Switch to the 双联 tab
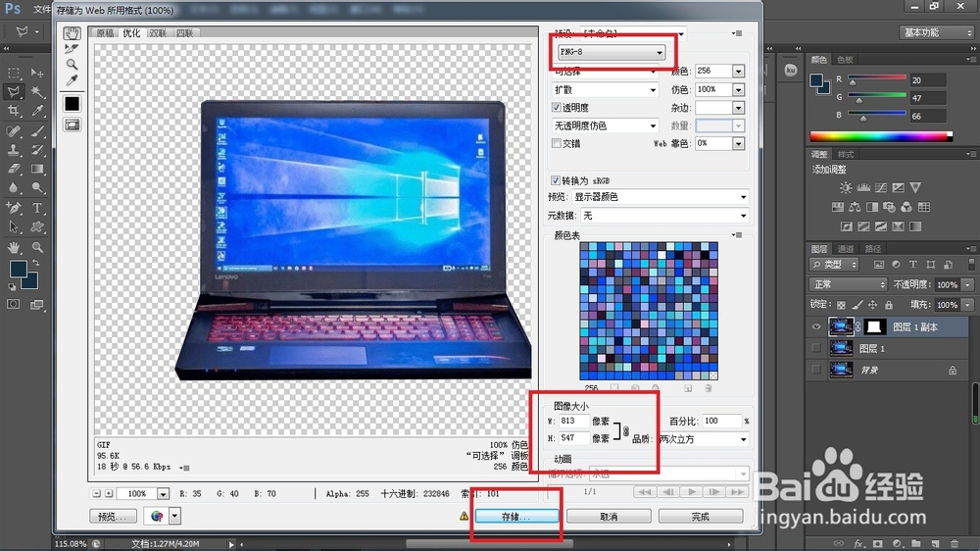The height and width of the screenshot is (551, 980). [158, 33]
